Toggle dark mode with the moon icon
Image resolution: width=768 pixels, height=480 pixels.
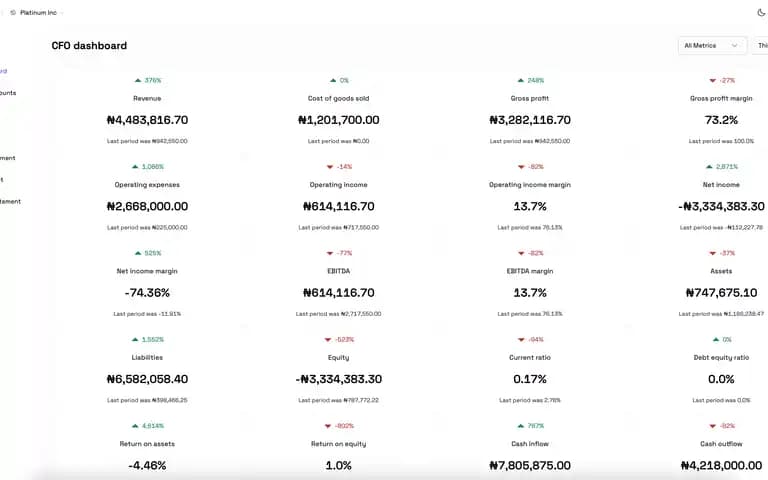click(761, 13)
